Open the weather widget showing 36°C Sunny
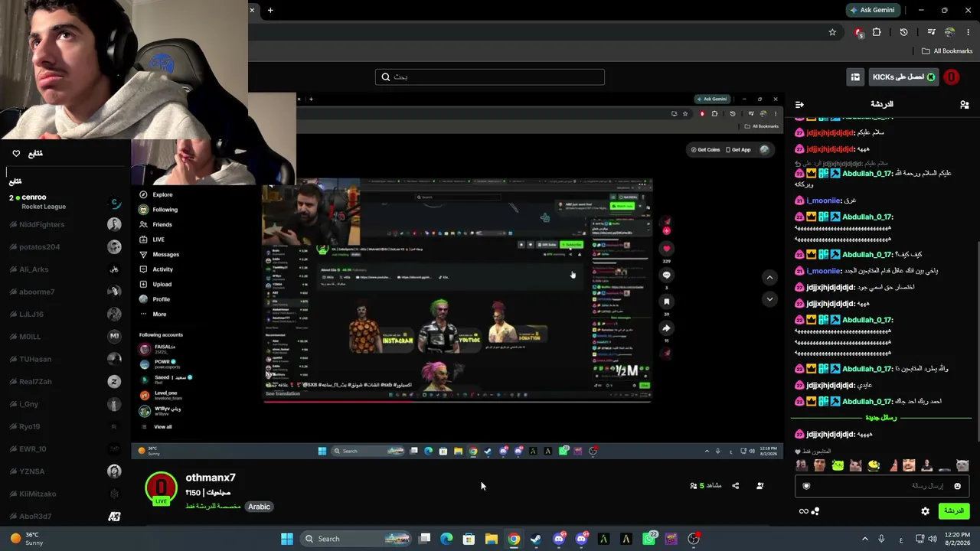The width and height of the screenshot is (980, 551). pyautogui.click(x=27, y=539)
